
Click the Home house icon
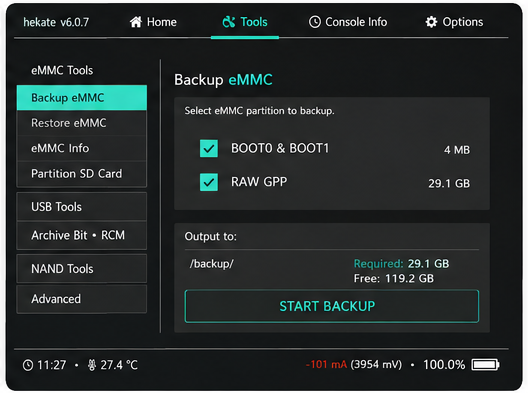coord(136,22)
